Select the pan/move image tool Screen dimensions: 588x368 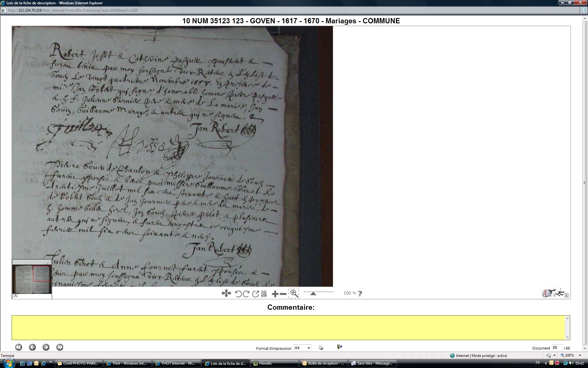click(226, 293)
